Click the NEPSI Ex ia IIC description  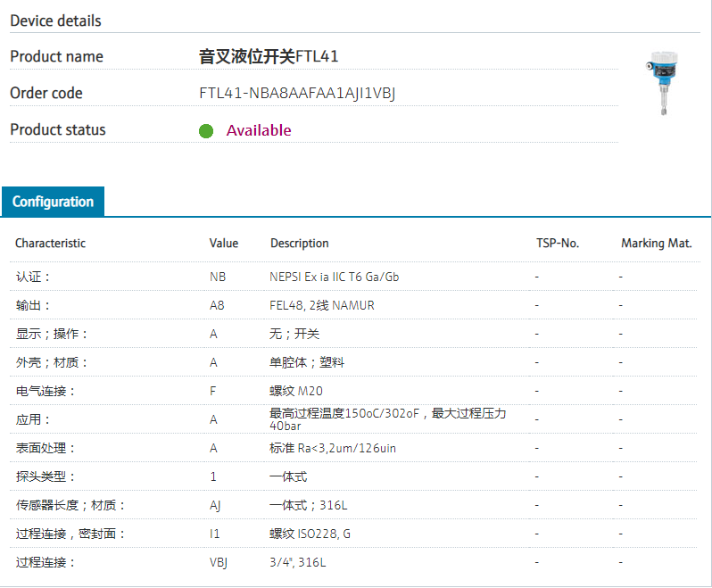point(335,277)
